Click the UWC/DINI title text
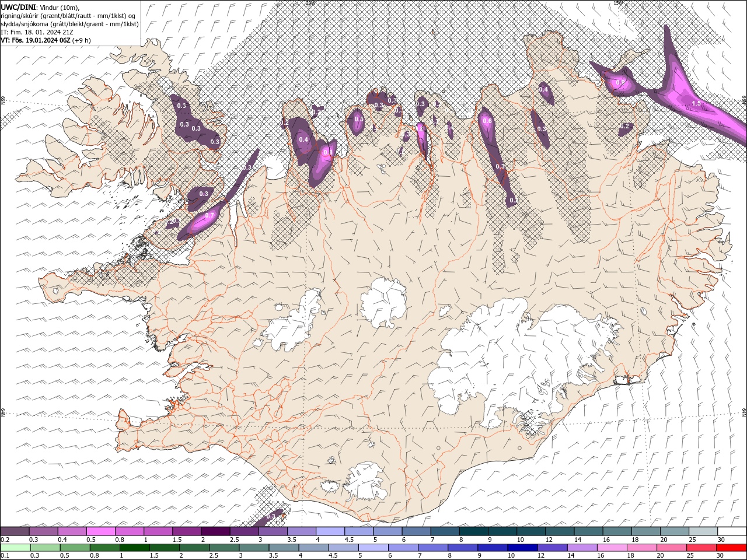747x560 pixels. pos(18,6)
